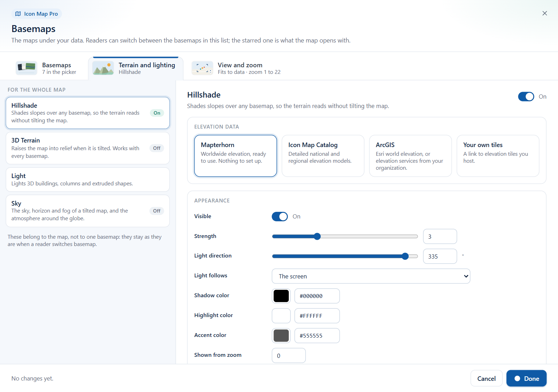Click the Strength slider handle
Viewport: 558px width, 392px height.
point(317,237)
